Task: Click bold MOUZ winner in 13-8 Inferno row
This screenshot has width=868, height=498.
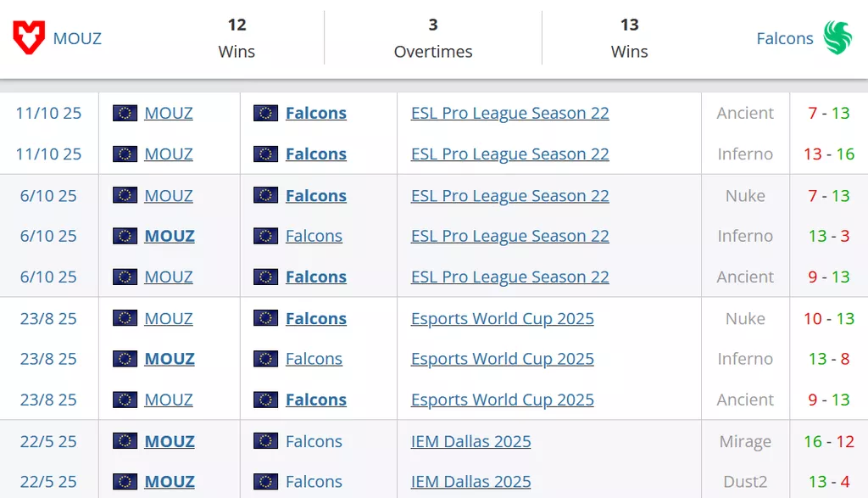Action: point(170,359)
